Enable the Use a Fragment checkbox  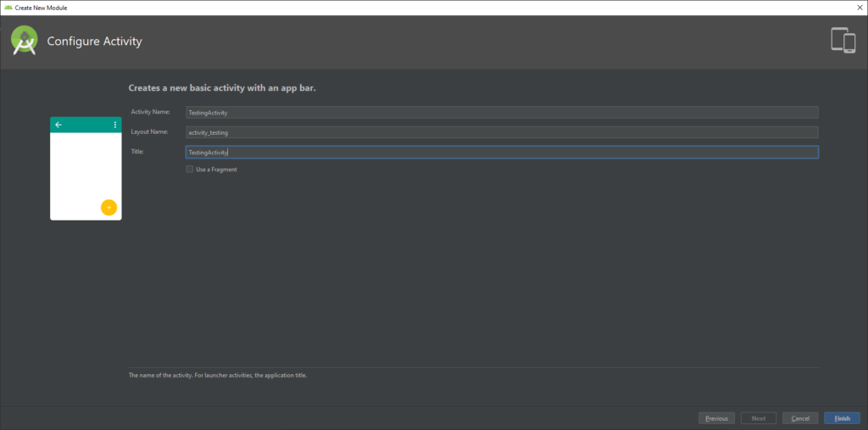(x=190, y=170)
